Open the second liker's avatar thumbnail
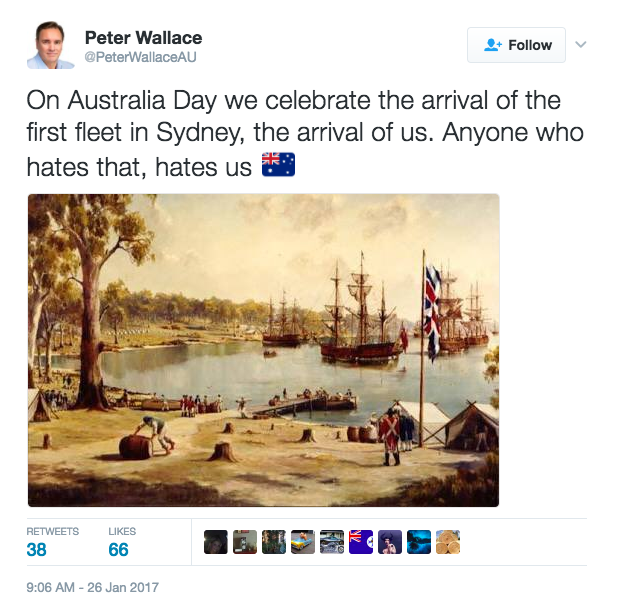 pyautogui.click(x=245, y=542)
